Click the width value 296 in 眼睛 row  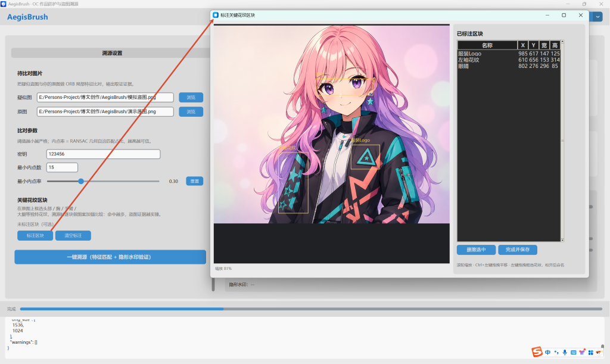[x=544, y=66]
